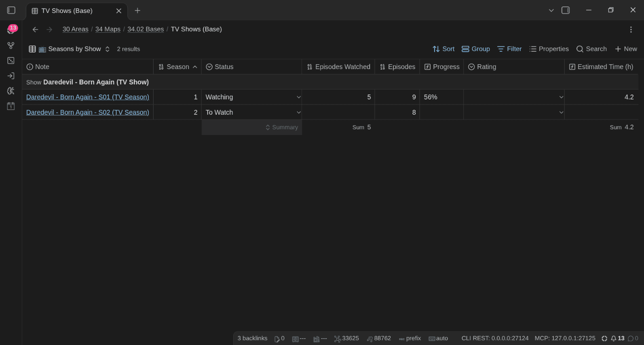Screen dimensions: 644x345
Task: Open Filter in the base toolbar
Action: click(x=509, y=49)
